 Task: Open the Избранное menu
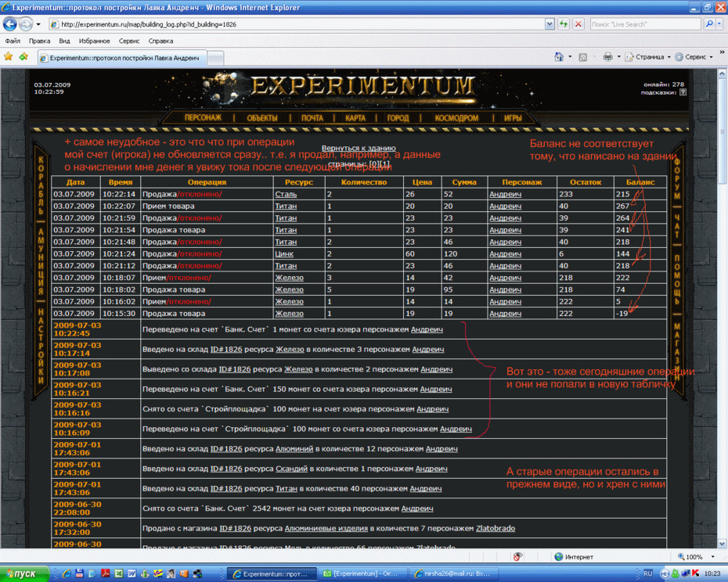click(94, 41)
